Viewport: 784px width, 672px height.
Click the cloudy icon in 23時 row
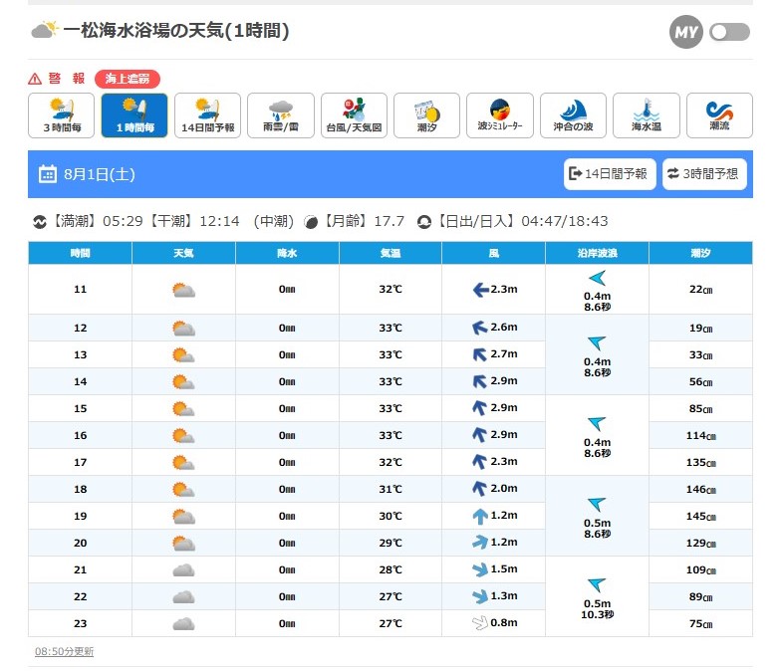[x=183, y=624]
